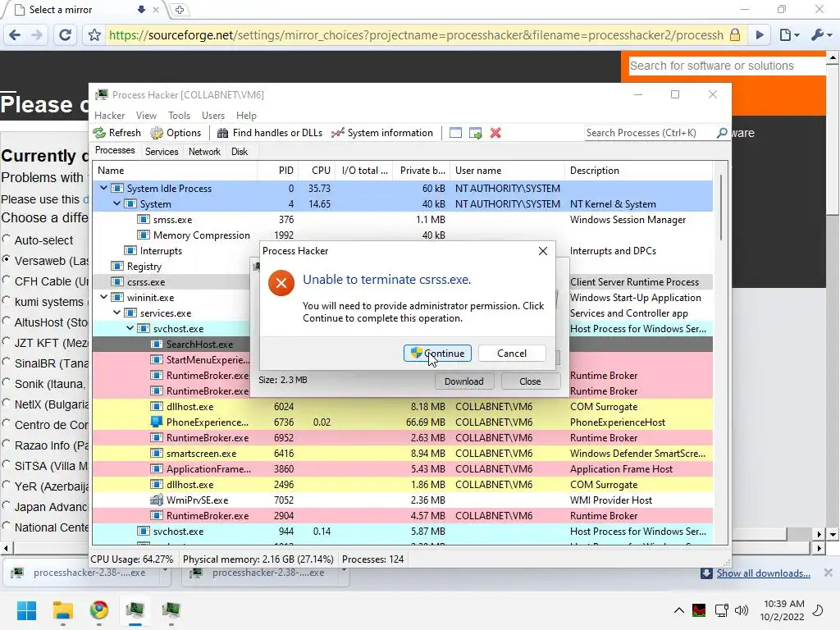Viewport: 840px width, 630px height.
Task: Select the Versaweb mirror radio button
Action: 7,258
